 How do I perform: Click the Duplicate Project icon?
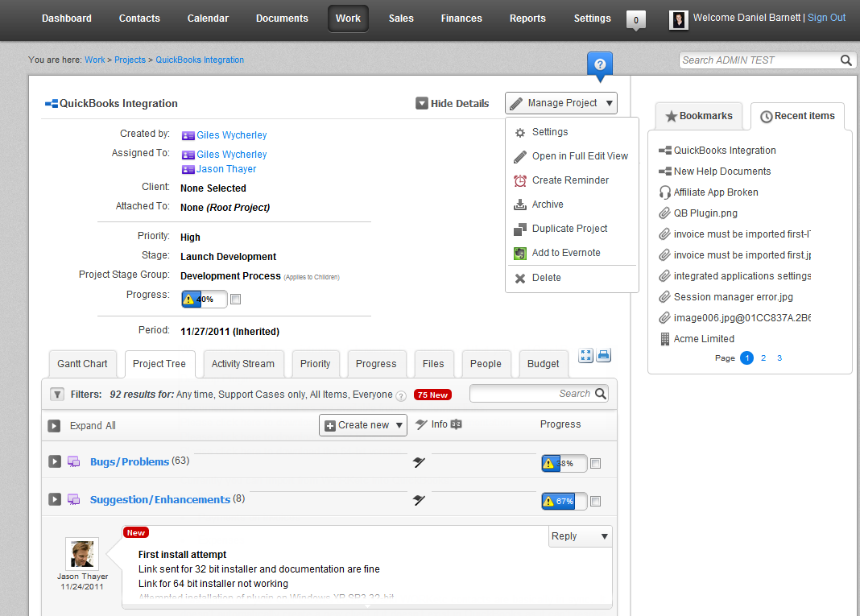520,229
